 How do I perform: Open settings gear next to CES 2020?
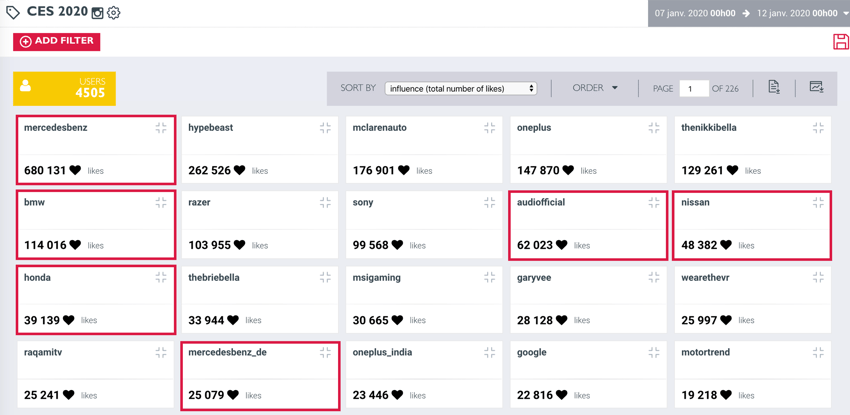(x=114, y=13)
